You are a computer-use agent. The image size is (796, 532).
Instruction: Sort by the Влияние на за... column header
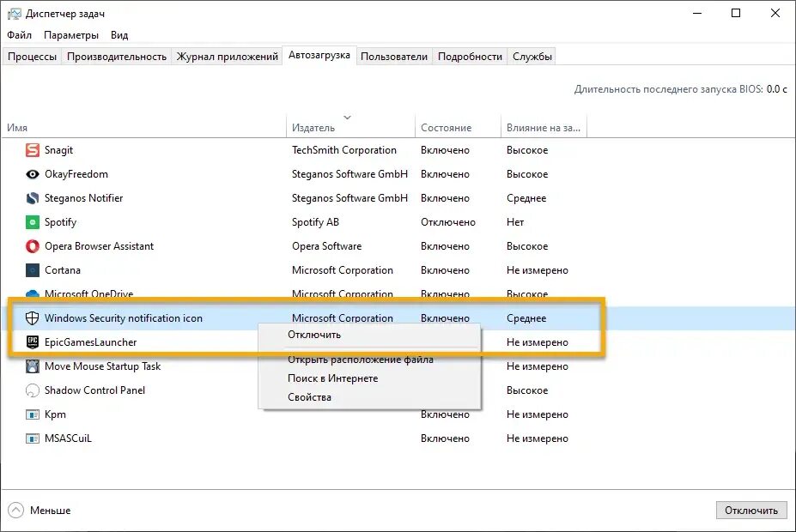544,128
